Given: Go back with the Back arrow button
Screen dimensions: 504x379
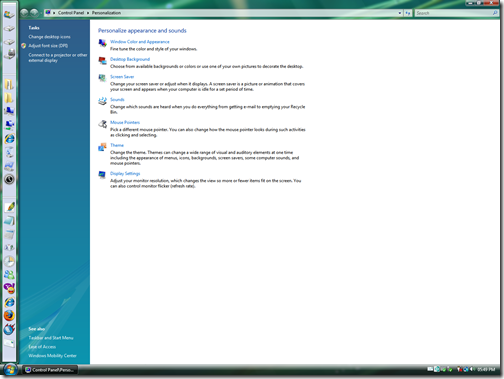Looking at the screenshot, I should click(24, 13).
